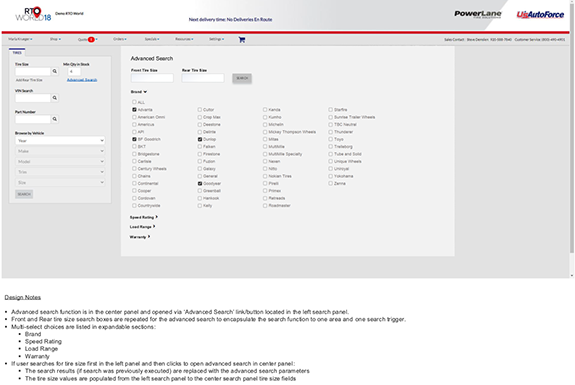575x385 pixels.
Task: Click the Tire Size search magnifier
Action: (x=55, y=71)
